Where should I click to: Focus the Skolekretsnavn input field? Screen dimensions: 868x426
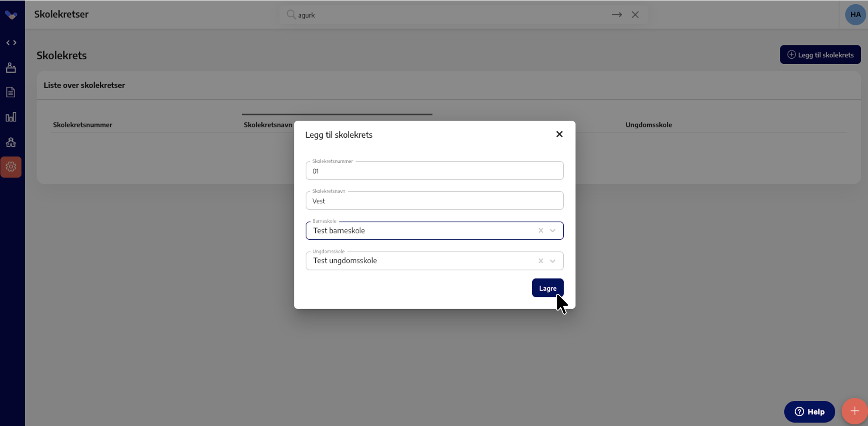(x=434, y=201)
